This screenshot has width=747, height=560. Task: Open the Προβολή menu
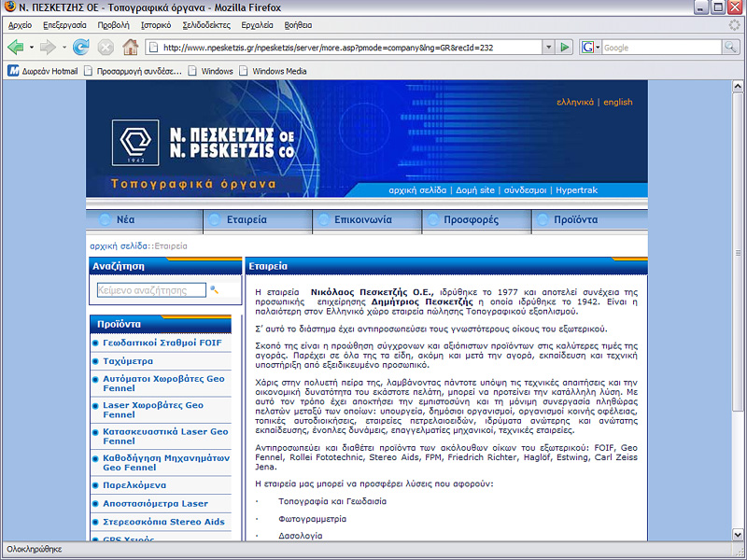tap(113, 25)
